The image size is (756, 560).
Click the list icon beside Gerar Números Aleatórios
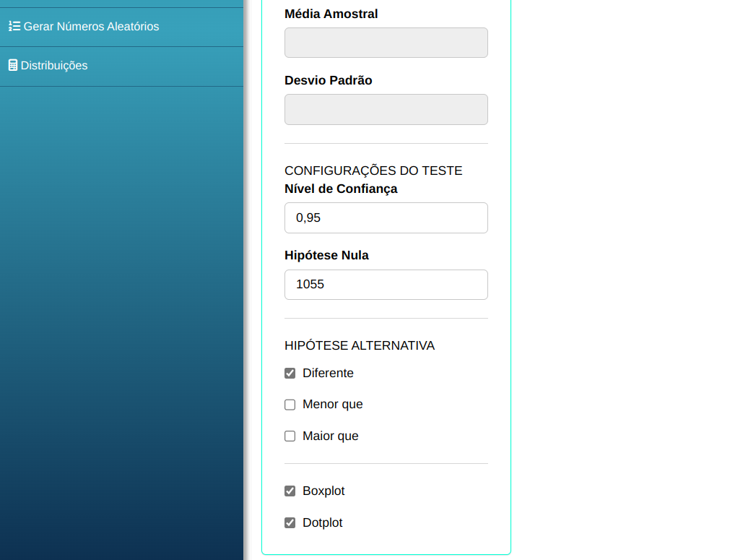[x=14, y=27]
